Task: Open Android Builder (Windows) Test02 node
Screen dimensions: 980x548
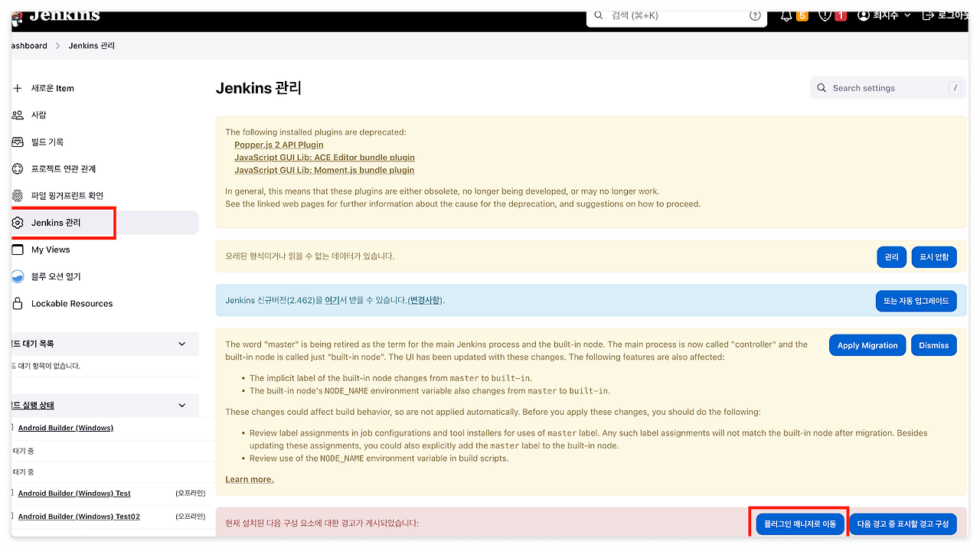Action: [79, 517]
